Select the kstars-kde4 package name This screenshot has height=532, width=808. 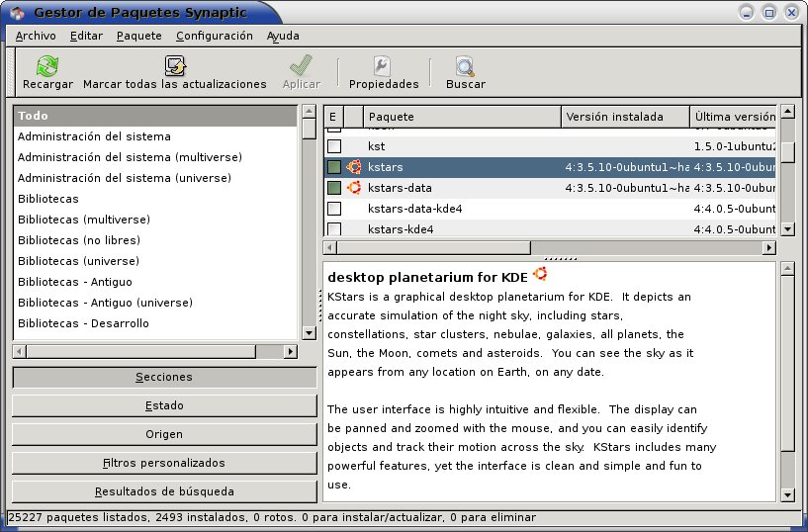point(401,229)
